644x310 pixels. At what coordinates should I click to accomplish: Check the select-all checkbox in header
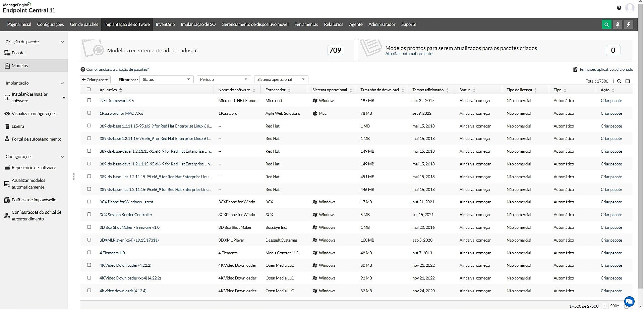[89, 89]
